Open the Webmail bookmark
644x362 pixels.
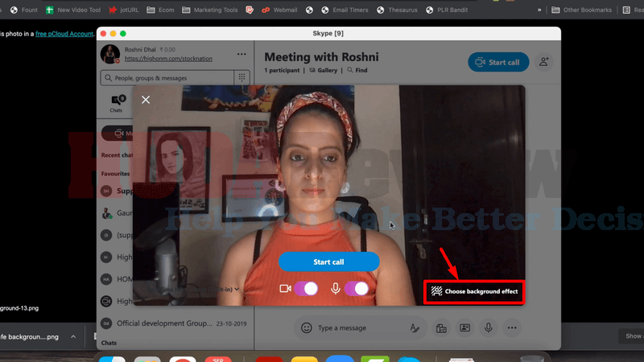[279, 10]
